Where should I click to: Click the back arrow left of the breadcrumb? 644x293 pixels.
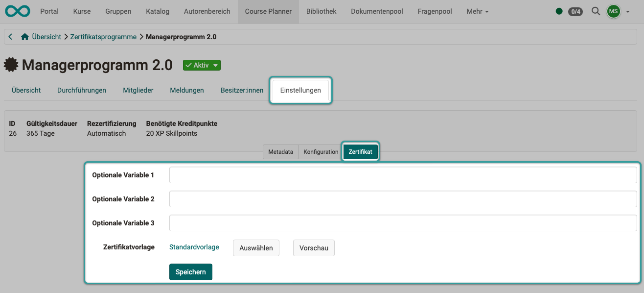pos(10,36)
